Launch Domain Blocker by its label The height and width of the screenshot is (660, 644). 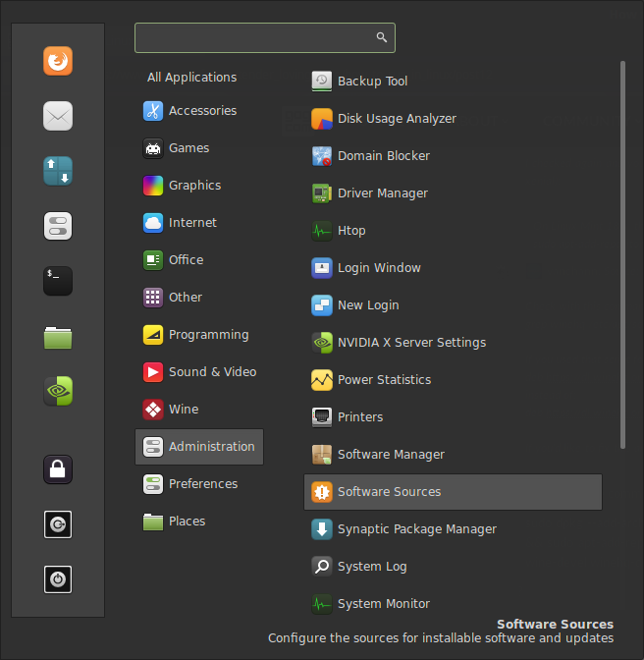tap(384, 156)
